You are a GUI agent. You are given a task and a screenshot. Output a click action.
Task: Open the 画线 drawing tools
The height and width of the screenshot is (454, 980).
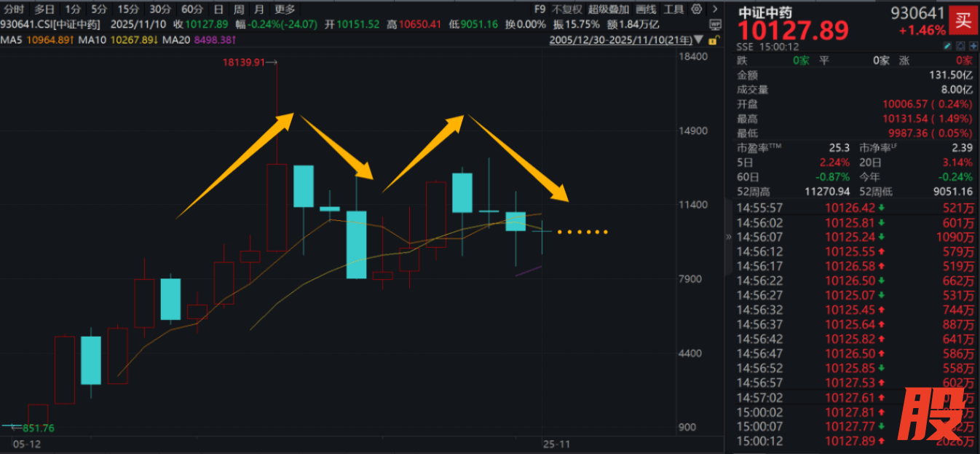coord(645,9)
